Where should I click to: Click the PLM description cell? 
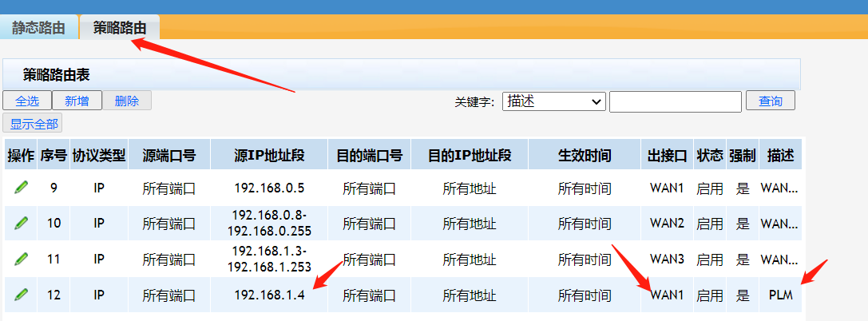780,295
